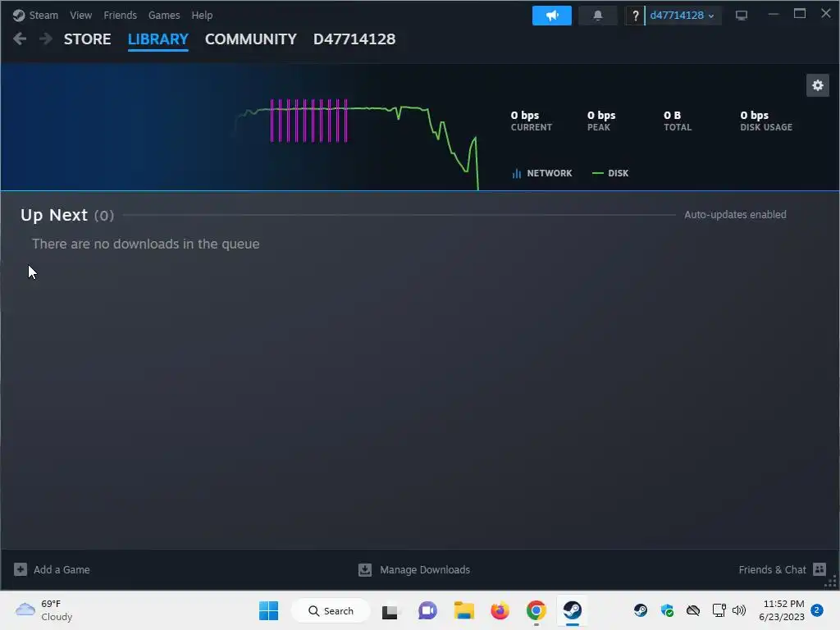The image size is (840, 630).
Task: Open the notifications bell
Action: click(x=598, y=15)
